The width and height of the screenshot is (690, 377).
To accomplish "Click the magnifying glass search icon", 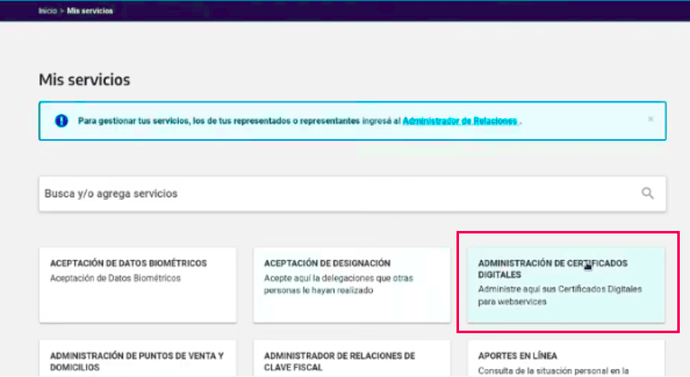I will click(647, 193).
